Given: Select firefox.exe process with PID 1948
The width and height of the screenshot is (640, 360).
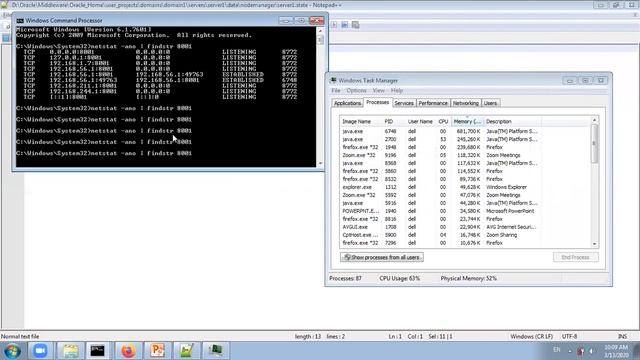Looking at the screenshot, I should [x=465, y=147].
